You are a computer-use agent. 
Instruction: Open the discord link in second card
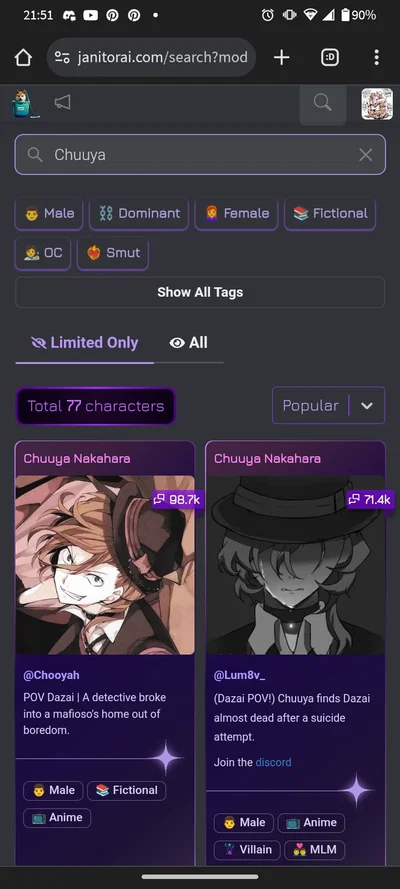coord(273,763)
